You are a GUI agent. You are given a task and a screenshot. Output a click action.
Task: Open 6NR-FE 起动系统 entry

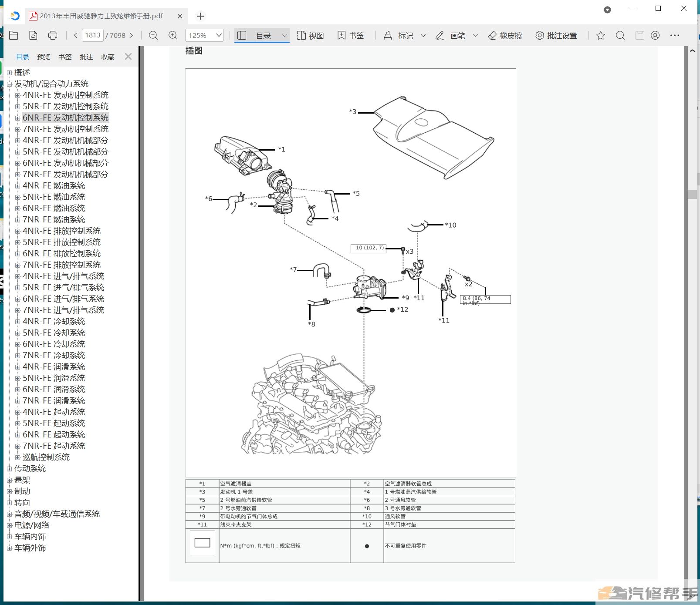pos(54,434)
